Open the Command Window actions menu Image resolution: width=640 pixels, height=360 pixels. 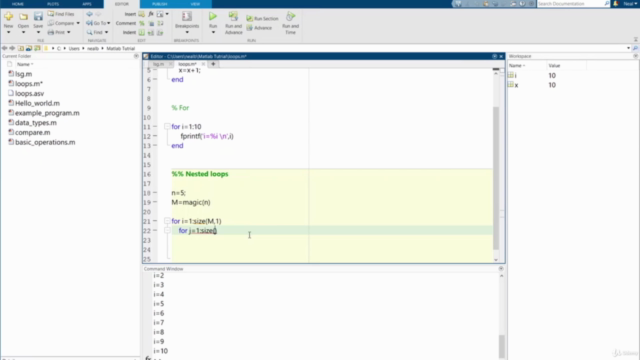(x=501, y=269)
